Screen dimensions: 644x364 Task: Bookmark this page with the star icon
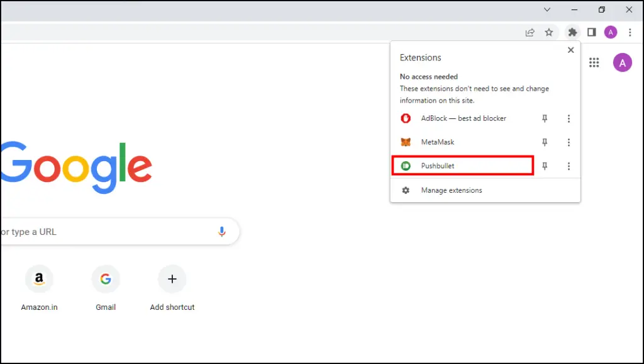[548, 32]
